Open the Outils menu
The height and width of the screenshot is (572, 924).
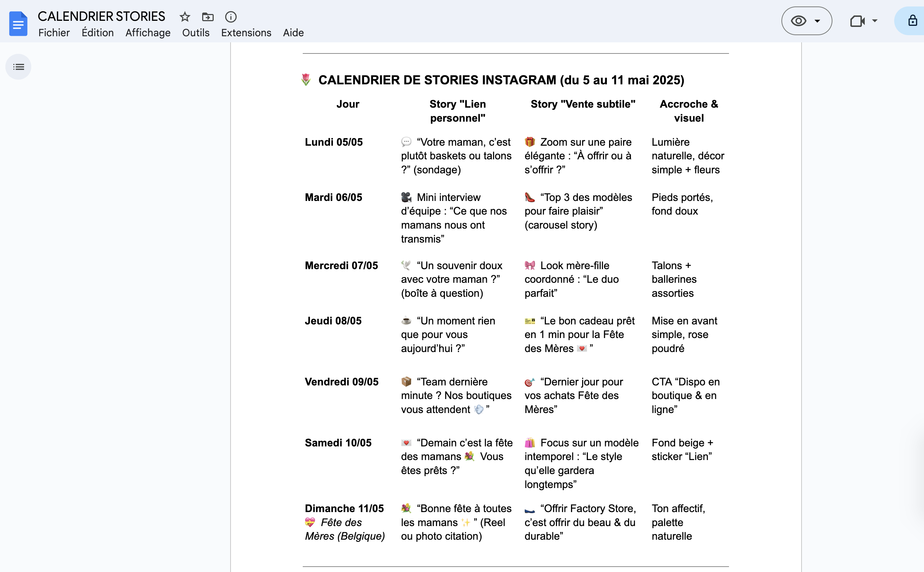coord(196,33)
